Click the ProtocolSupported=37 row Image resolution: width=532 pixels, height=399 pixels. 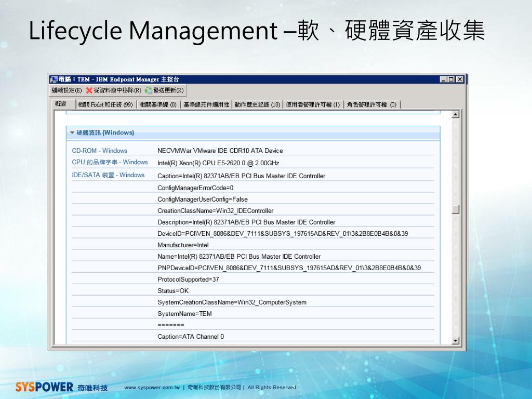click(188, 280)
